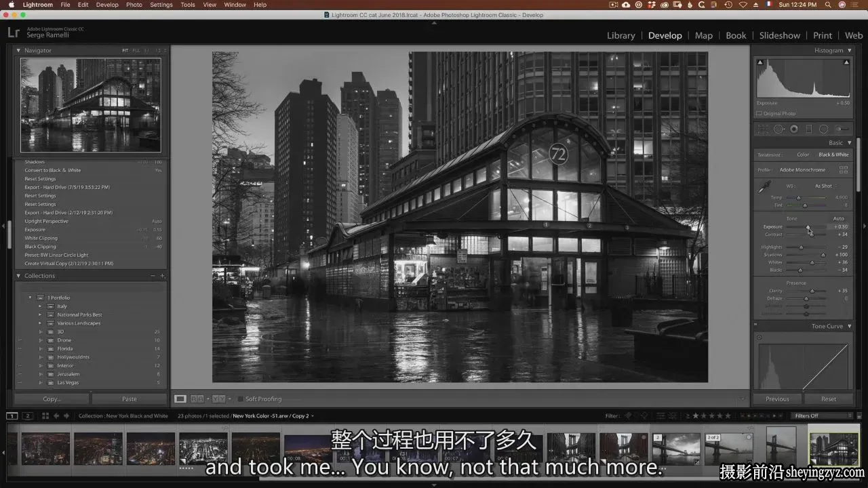The height and width of the screenshot is (488, 868).
Task: Select main window display button 1
Action: pos(12,415)
